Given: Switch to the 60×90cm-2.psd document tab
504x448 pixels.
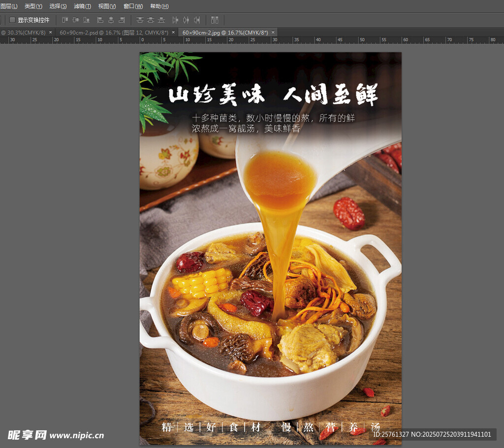Looking at the screenshot, I should pos(114,32).
